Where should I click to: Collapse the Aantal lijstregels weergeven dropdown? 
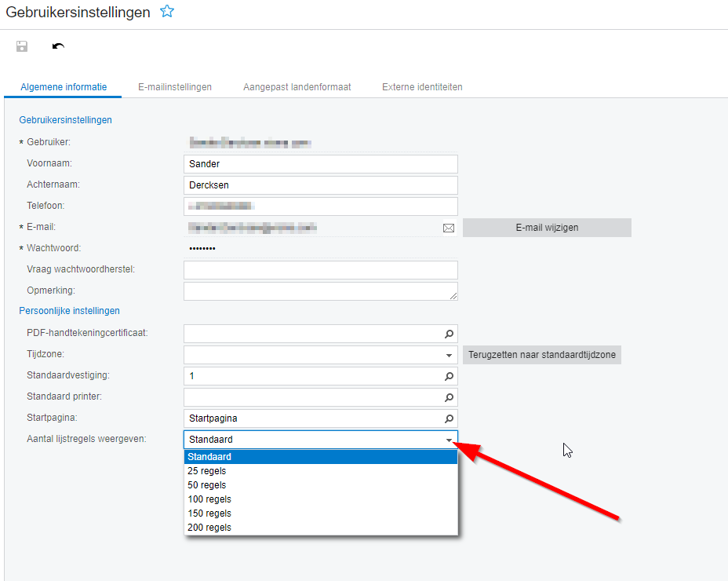point(449,440)
